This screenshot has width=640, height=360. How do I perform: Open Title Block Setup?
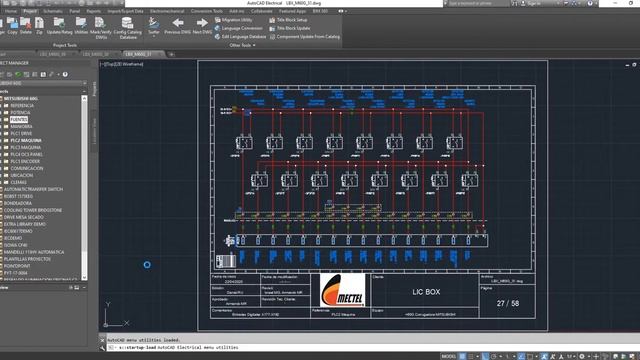(288, 20)
